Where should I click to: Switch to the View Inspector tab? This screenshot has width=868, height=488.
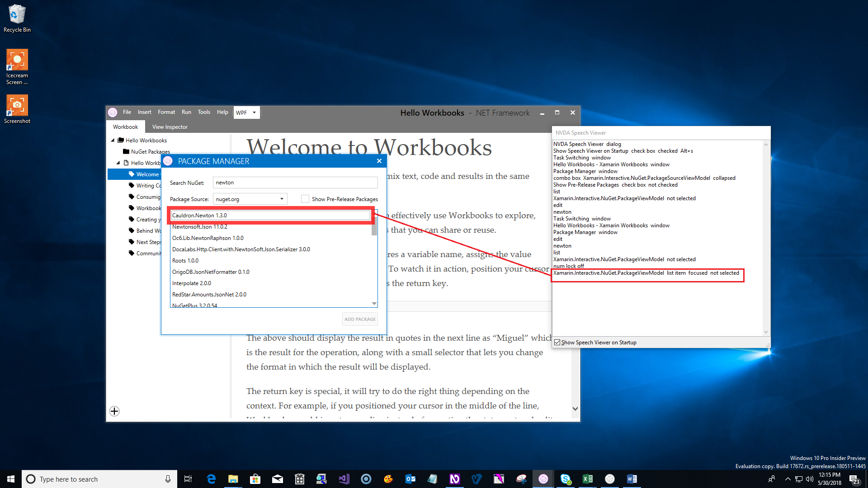(x=170, y=127)
